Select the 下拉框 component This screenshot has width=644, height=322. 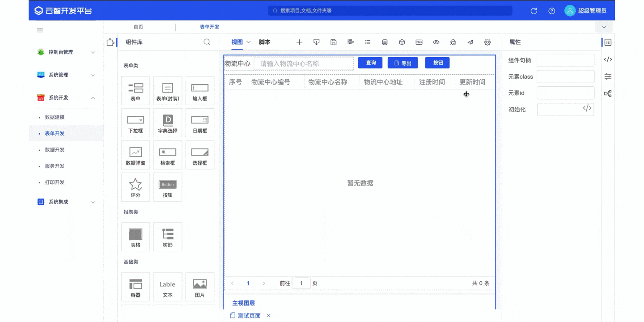click(136, 123)
